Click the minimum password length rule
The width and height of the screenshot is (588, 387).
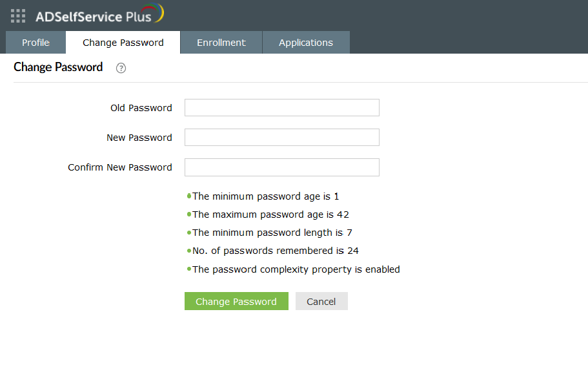click(x=272, y=233)
